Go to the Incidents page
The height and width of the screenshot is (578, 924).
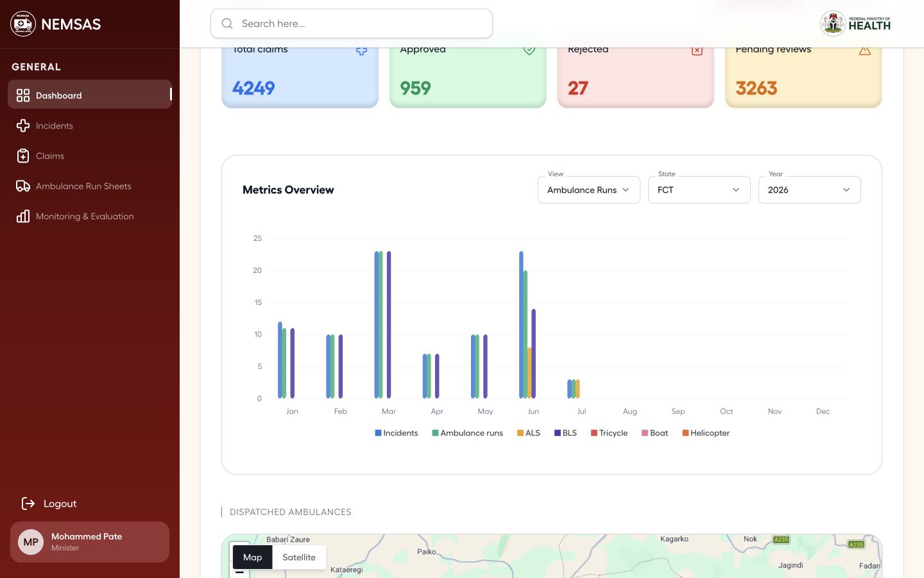pos(90,126)
